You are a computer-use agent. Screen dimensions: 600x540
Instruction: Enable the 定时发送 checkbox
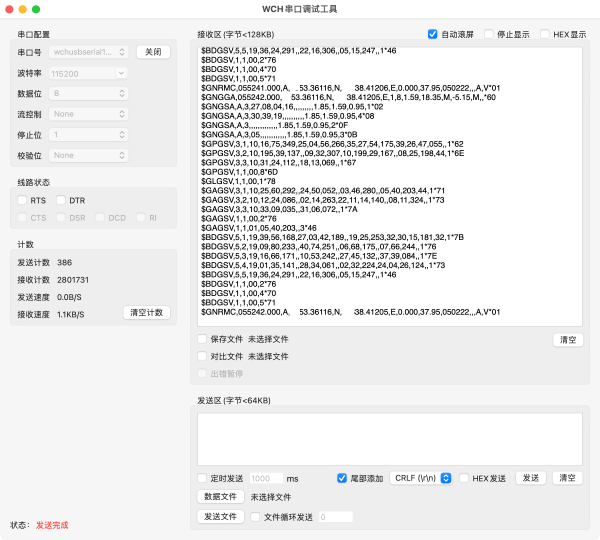[x=202, y=478]
